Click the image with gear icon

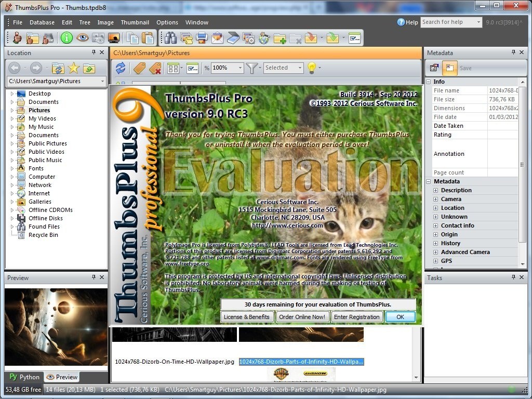pyautogui.click(x=249, y=37)
